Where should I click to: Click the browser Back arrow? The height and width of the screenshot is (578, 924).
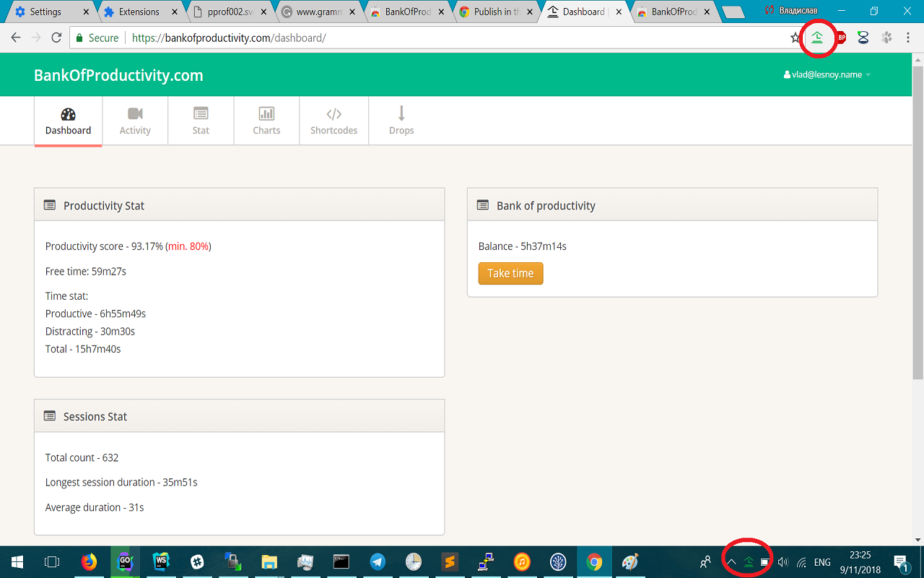coord(16,38)
